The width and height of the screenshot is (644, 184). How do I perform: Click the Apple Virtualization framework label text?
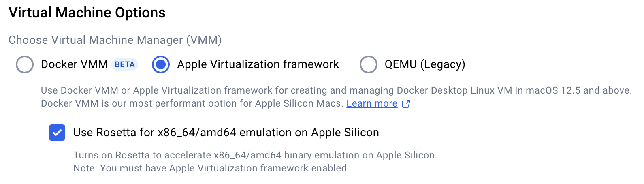click(258, 64)
